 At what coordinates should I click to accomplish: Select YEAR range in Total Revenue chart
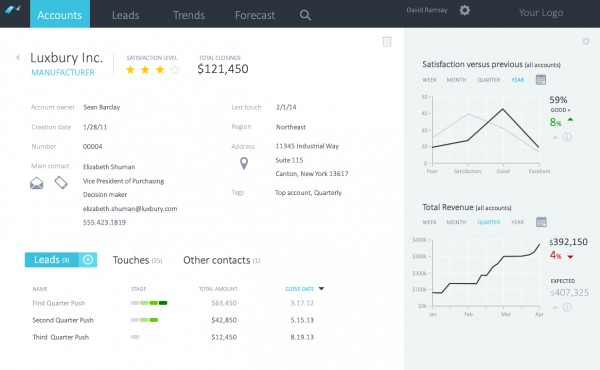pyautogui.click(x=517, y=222)
